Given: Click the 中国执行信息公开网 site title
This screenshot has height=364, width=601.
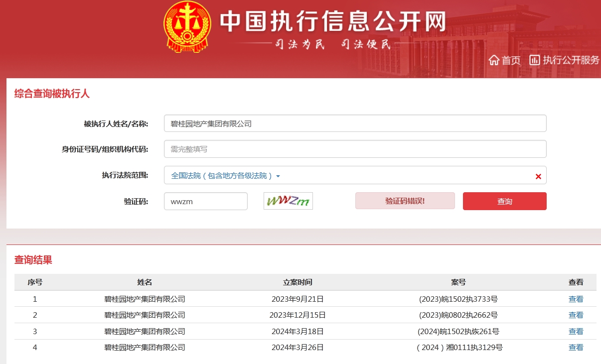Looking at the screenshot, I should pos(332,21).
